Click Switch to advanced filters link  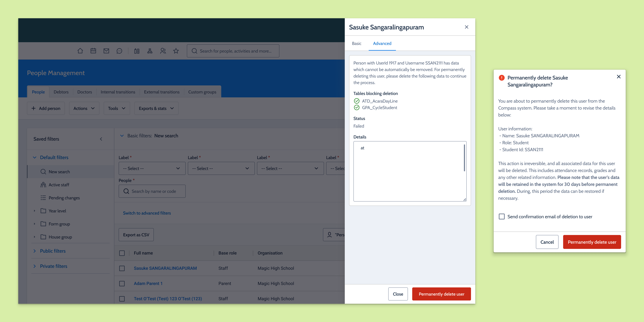click(x=147, y=213)
